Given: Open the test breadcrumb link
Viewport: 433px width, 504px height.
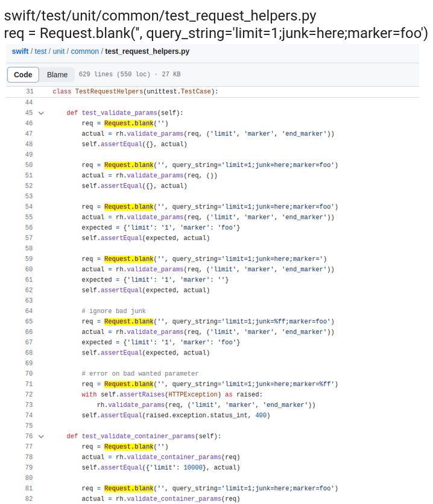Looking at the screenshot, I should [40, 51].
